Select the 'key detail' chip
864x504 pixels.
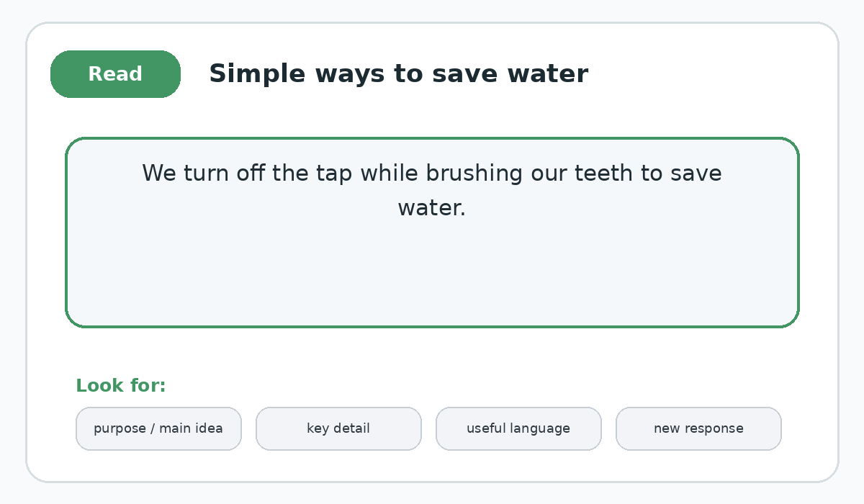pos(338,428)
